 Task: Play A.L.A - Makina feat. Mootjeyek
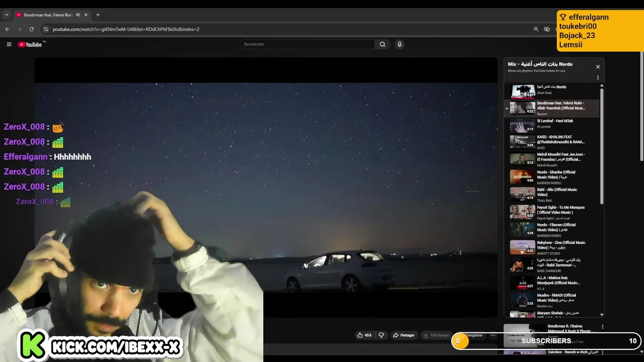click(x=551, y=283)
